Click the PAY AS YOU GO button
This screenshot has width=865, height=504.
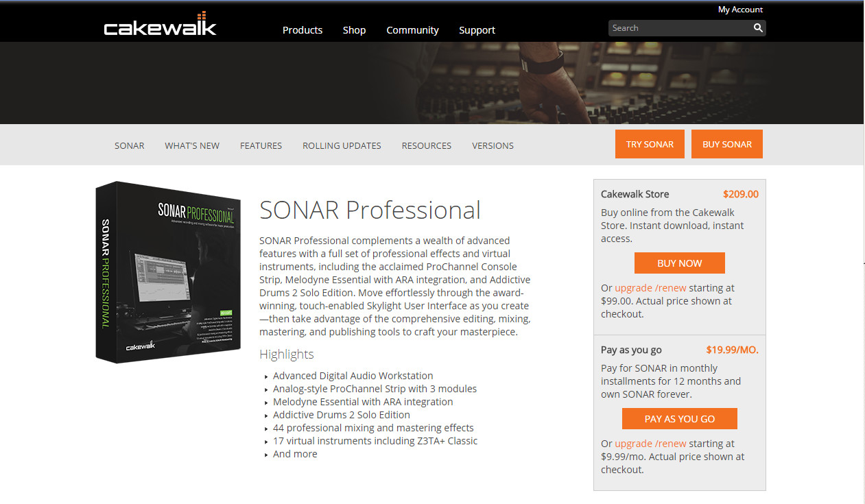[x=680, y=419]
